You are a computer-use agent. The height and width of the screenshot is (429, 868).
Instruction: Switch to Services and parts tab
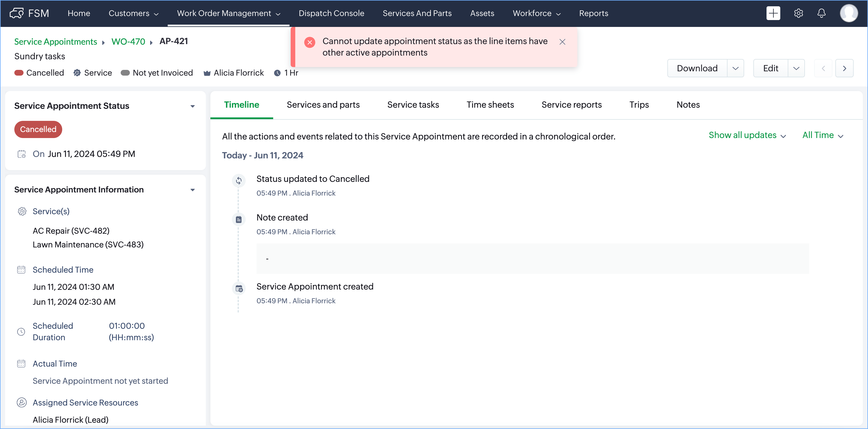(323, 105)
